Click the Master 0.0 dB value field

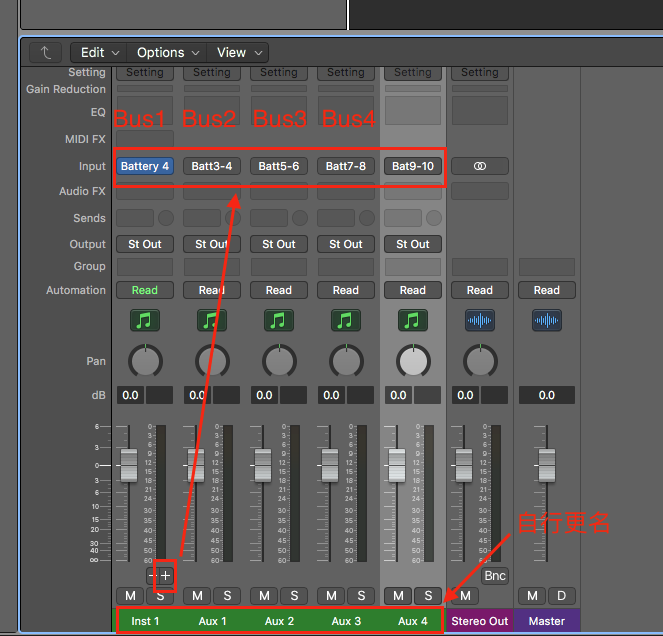(x=547, y=395)
